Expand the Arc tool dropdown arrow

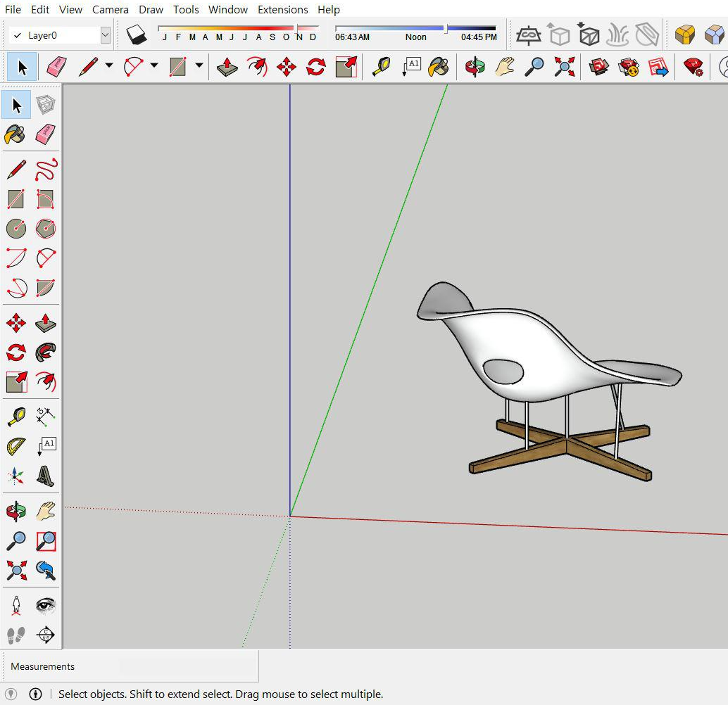[154, 66]
